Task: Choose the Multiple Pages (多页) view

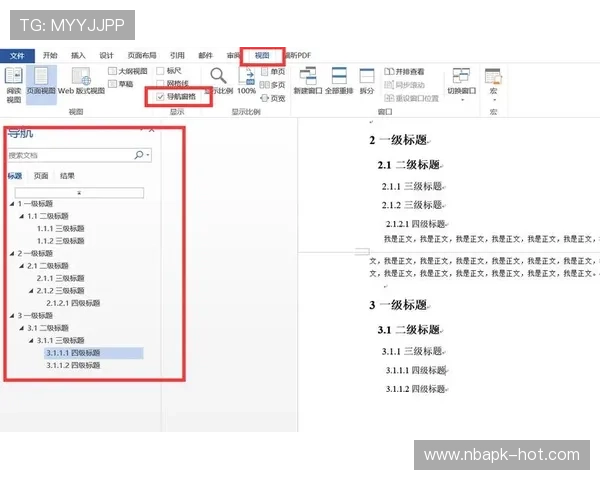Action: [x=272, y=85]
